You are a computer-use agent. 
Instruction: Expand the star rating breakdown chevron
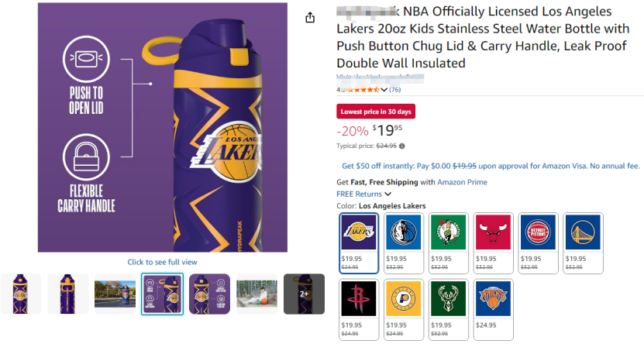pos(384,90)
